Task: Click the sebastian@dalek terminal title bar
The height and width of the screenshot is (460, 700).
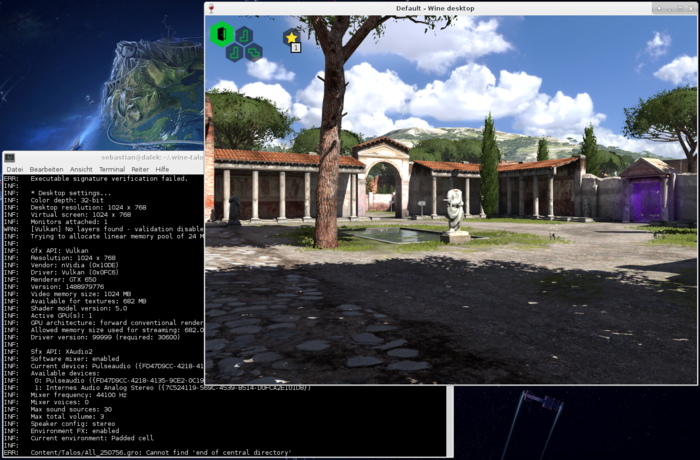Action: pyautogui.click(x=120, y=158)
